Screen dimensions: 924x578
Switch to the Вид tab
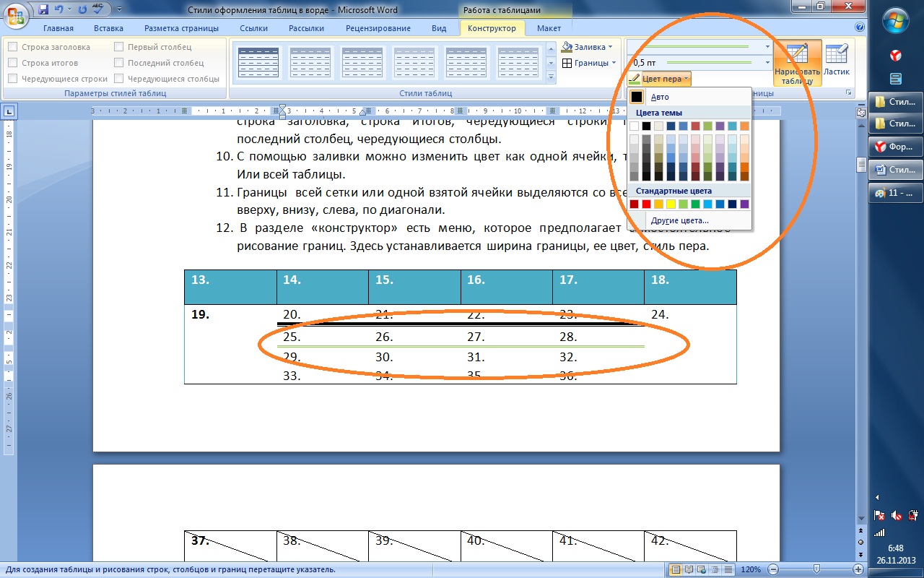439,28
